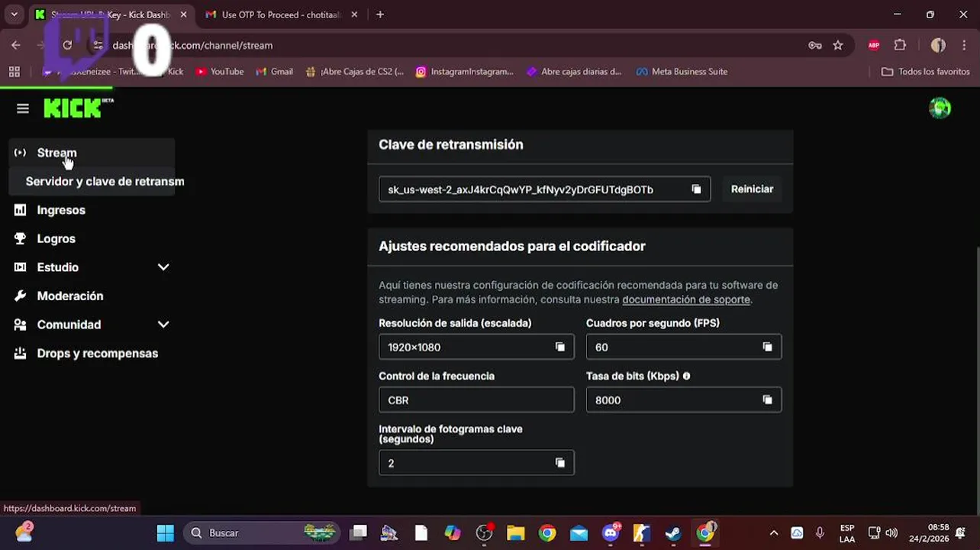This screenshot has width=980, height=550.
Task: Open the tab search dropdown arrow
Action: [14, 15]
